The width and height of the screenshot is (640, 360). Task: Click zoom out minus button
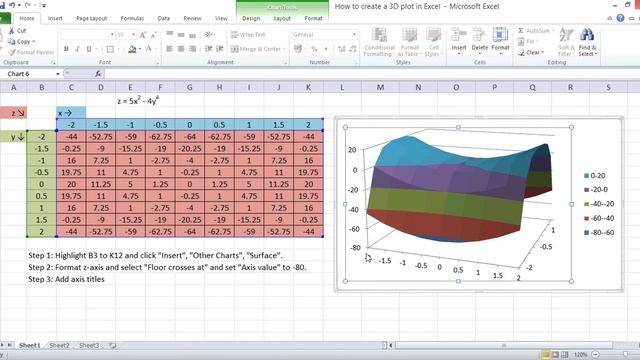[x=596, y=355]
